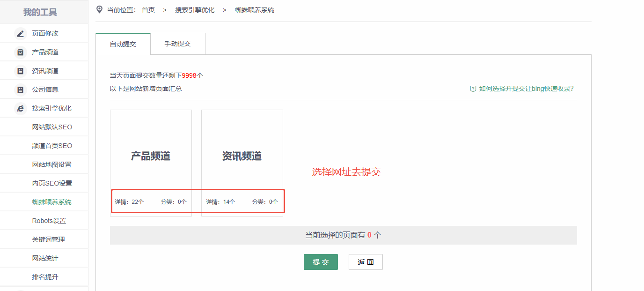Open the 如何选择并提交让bing快速收录 help link

coord(527,89)
